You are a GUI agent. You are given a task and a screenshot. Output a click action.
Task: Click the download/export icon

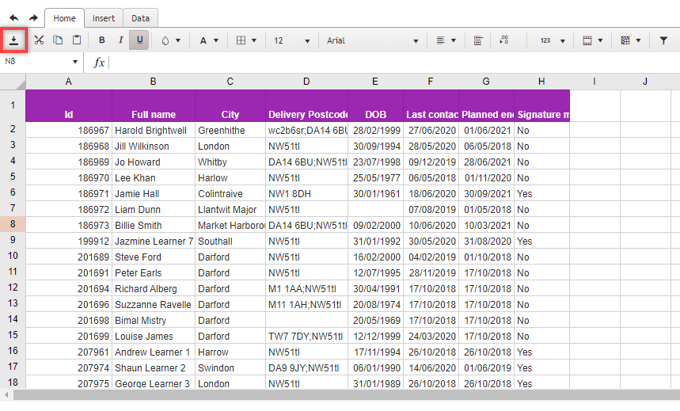[14, 40]
